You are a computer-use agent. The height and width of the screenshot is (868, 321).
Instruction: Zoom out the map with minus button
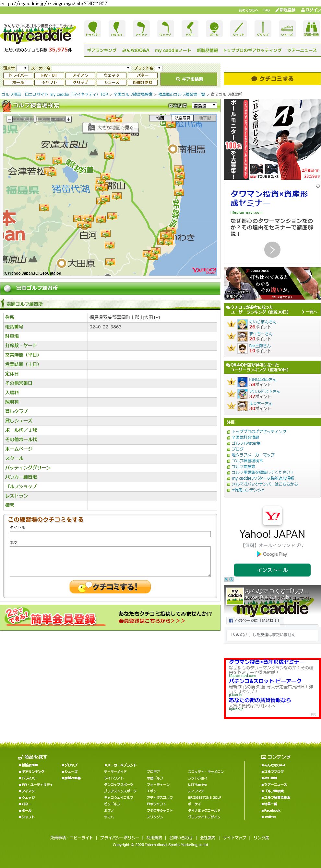9,119
